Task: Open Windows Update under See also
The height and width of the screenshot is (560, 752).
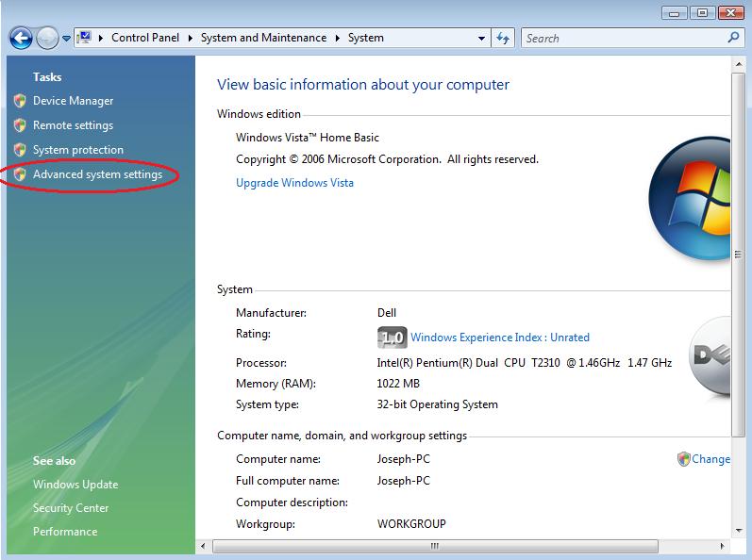Action: [75, 485]
